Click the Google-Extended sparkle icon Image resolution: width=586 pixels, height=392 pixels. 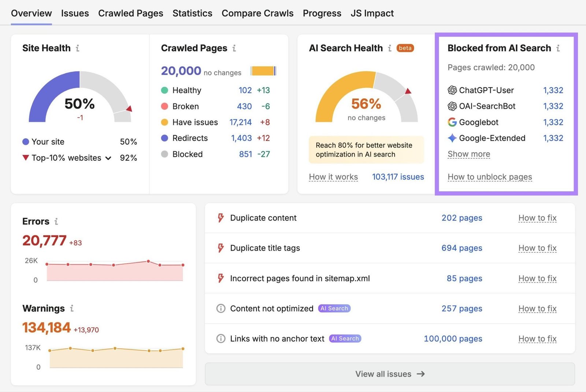point(452,138)
